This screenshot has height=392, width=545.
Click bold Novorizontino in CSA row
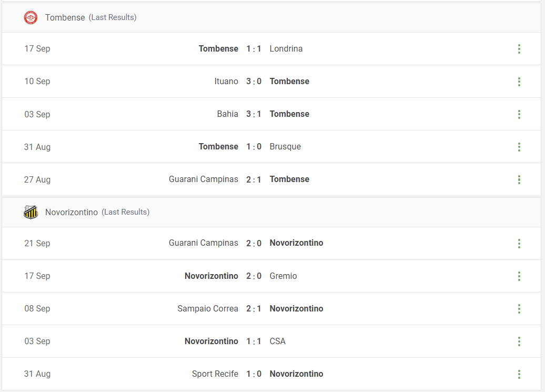tap(211, 341)
